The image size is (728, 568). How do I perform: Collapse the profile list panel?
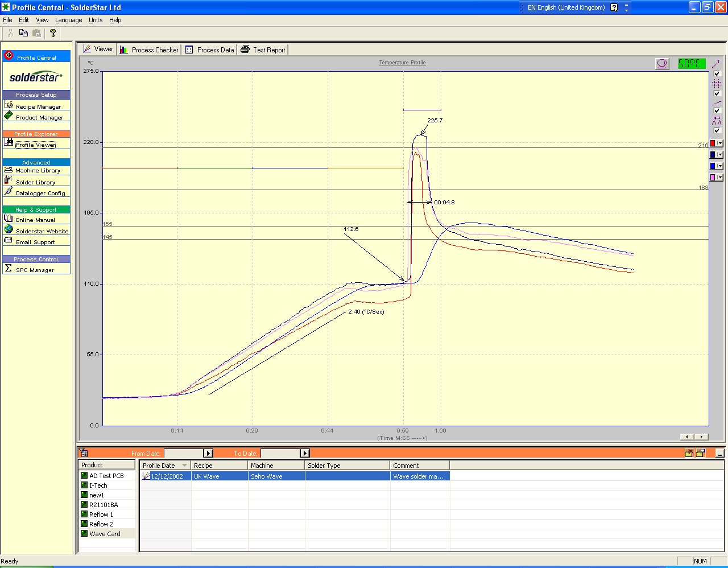tap(720, 453)
